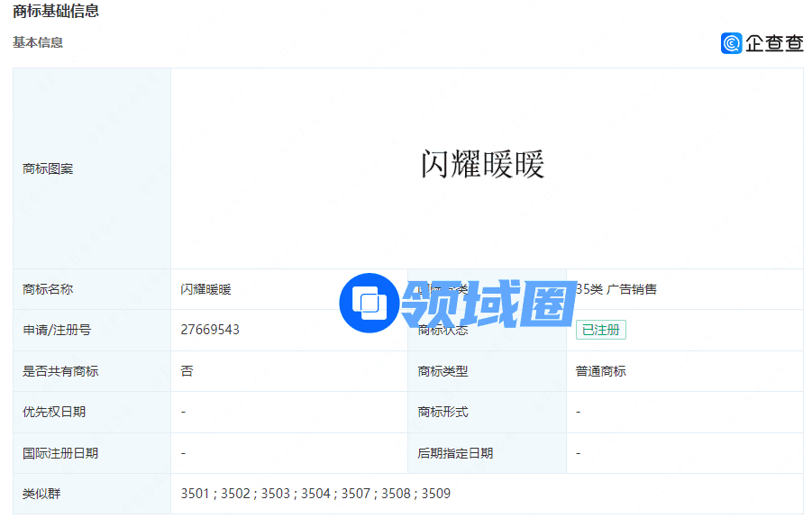
Task: Click the 普通商标 type value
Action: click(x=600, y=371)
